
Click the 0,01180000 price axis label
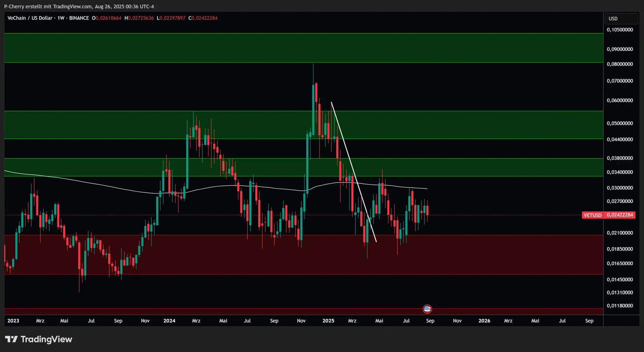(620, 306)
